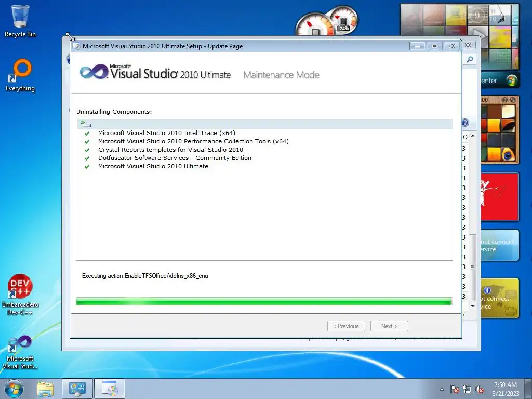The height and width of the screenshot is (399, 532).
Task: Click the Visual Studio infinity logo
Action: pos(94,72)
